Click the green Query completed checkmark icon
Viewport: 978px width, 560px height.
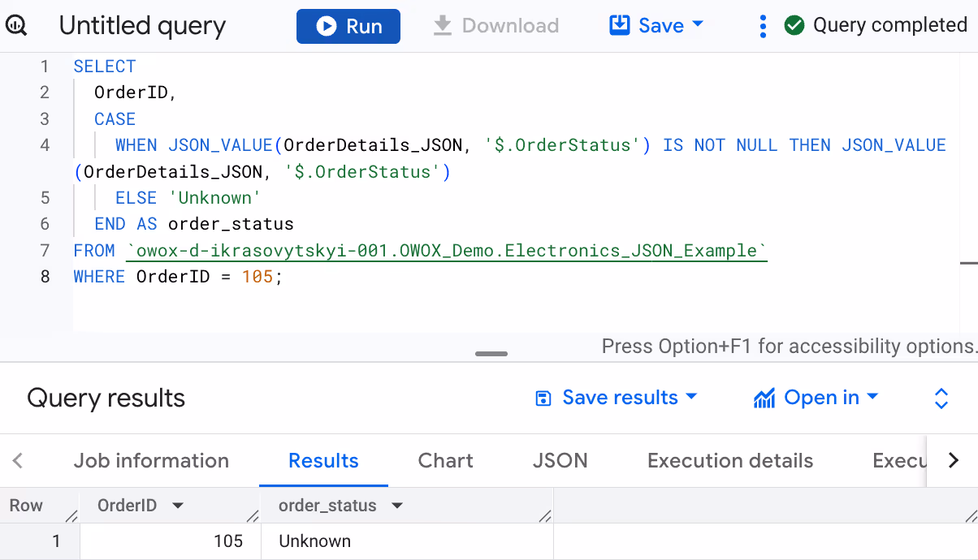(794, 26)
